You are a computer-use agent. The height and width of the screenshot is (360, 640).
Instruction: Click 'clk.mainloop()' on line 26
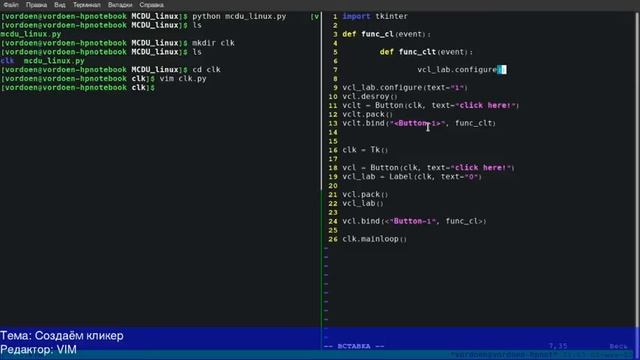tap(374, 239)
